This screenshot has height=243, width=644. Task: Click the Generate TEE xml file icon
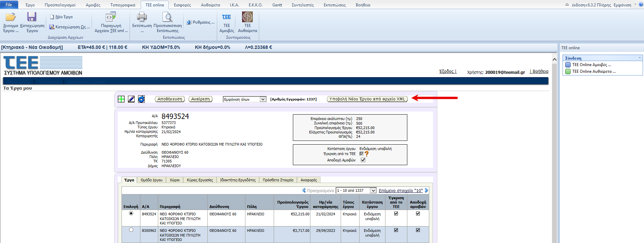click(111, 17)
